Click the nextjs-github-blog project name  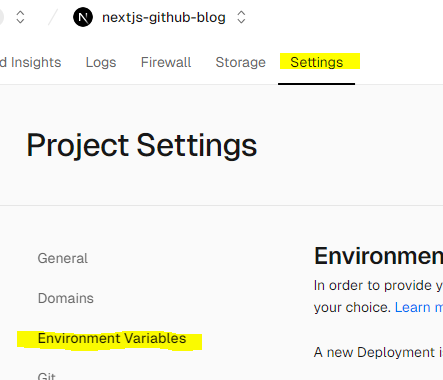(164, 18)
